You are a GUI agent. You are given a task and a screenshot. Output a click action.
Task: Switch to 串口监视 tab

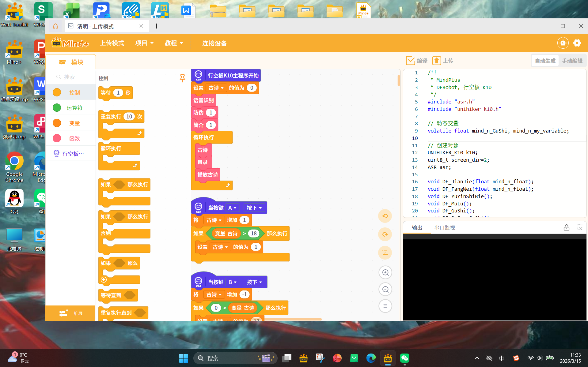(x=444, y=228)
